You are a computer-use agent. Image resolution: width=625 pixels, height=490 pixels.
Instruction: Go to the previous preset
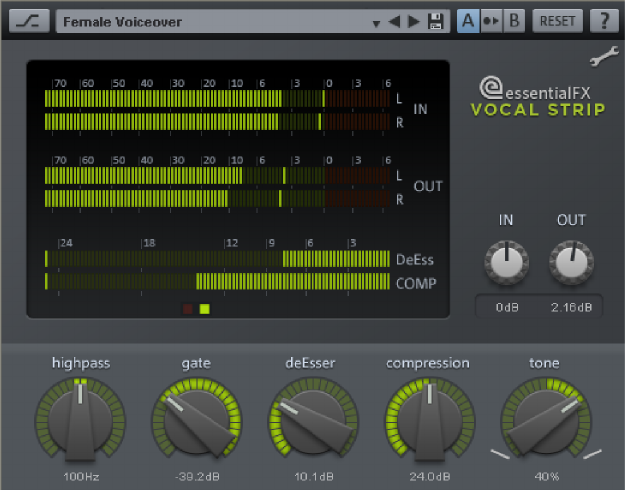[x=394, y=21]
